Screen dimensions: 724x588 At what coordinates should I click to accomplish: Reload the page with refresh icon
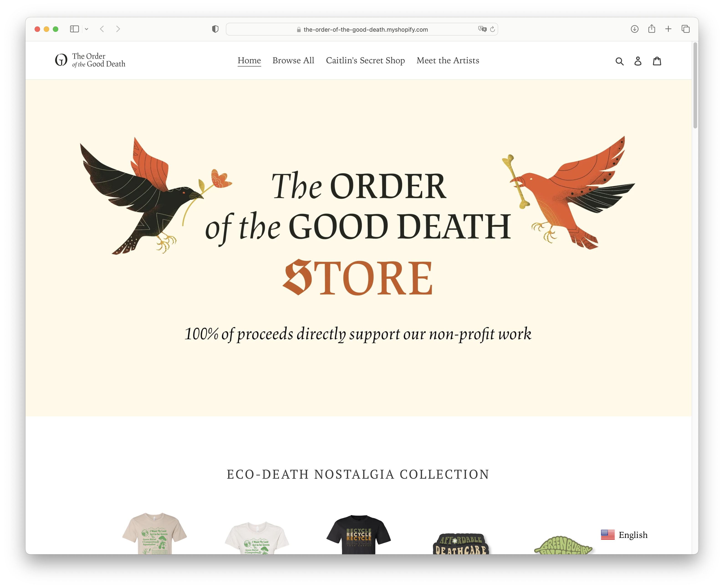point(492,29)
